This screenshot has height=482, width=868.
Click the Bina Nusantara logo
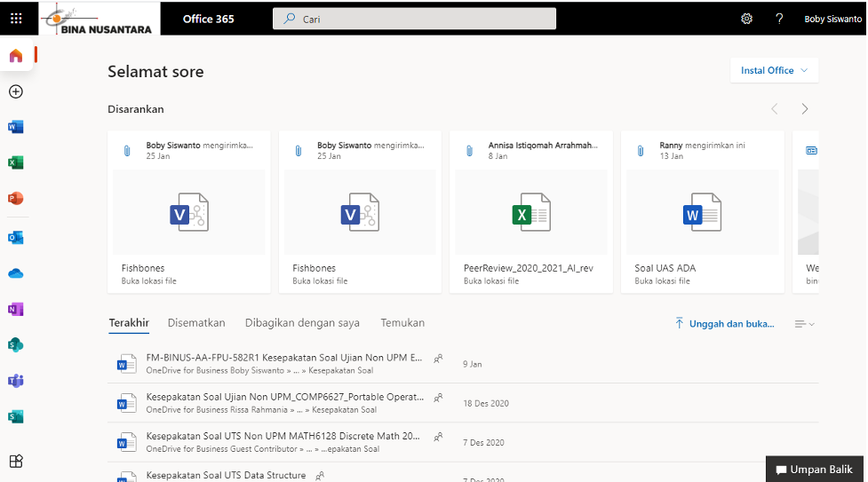100,19
